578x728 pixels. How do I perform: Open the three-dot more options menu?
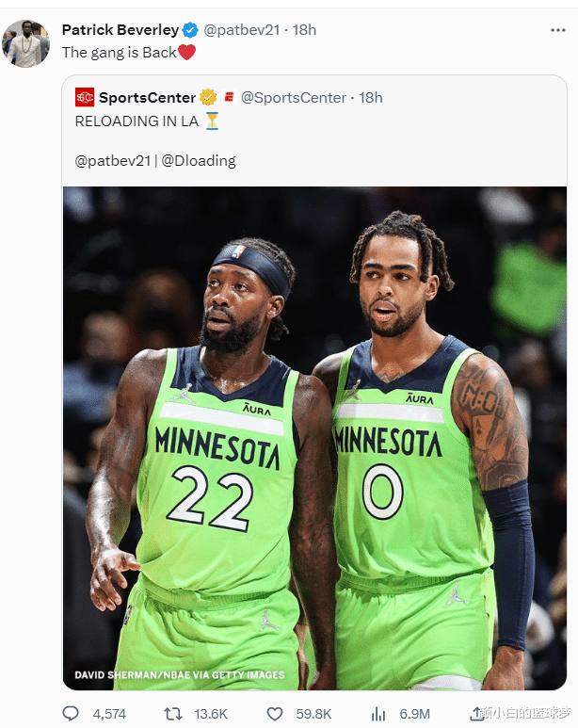pyautogui.click(x=557, y=30)
